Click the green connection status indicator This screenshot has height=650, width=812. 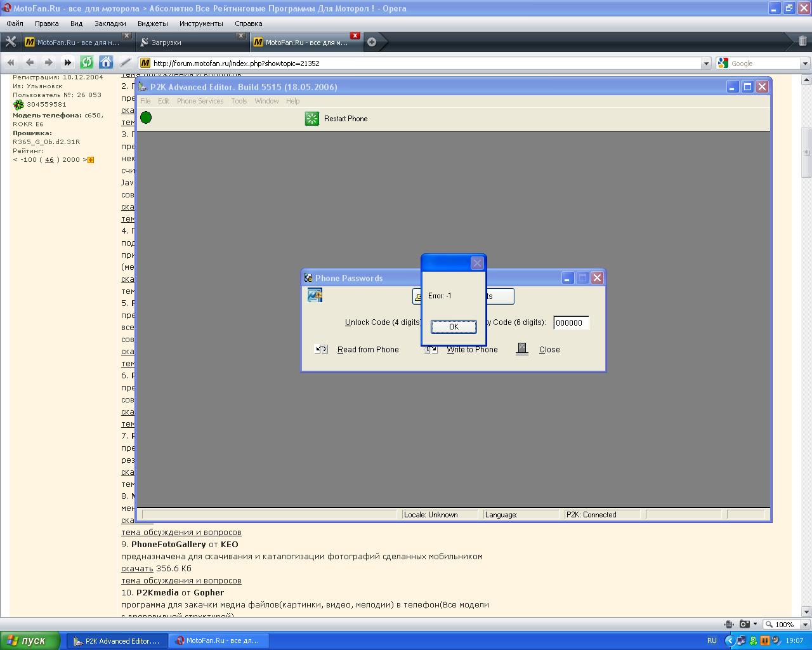(x=146, y=117)
